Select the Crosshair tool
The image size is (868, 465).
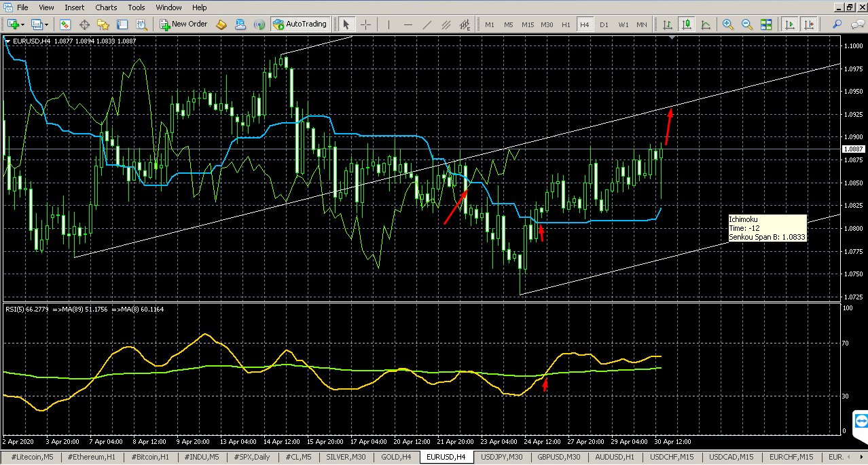(365, 24)
